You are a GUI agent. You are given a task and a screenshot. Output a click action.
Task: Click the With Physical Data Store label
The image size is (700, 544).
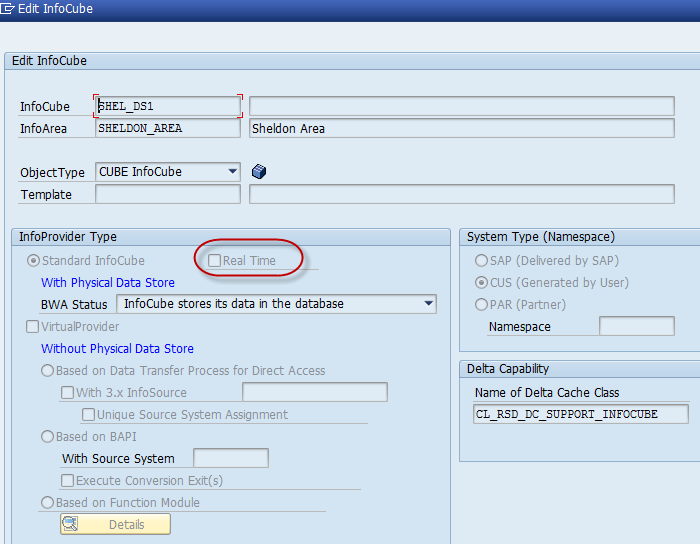[108, 282]
